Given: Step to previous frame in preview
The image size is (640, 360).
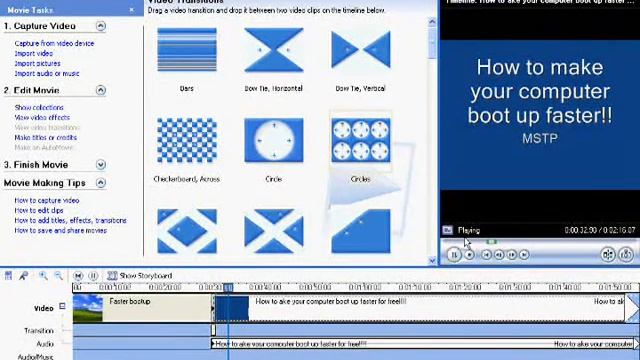Looking at the screenshot, I should (x=499, y=255).
